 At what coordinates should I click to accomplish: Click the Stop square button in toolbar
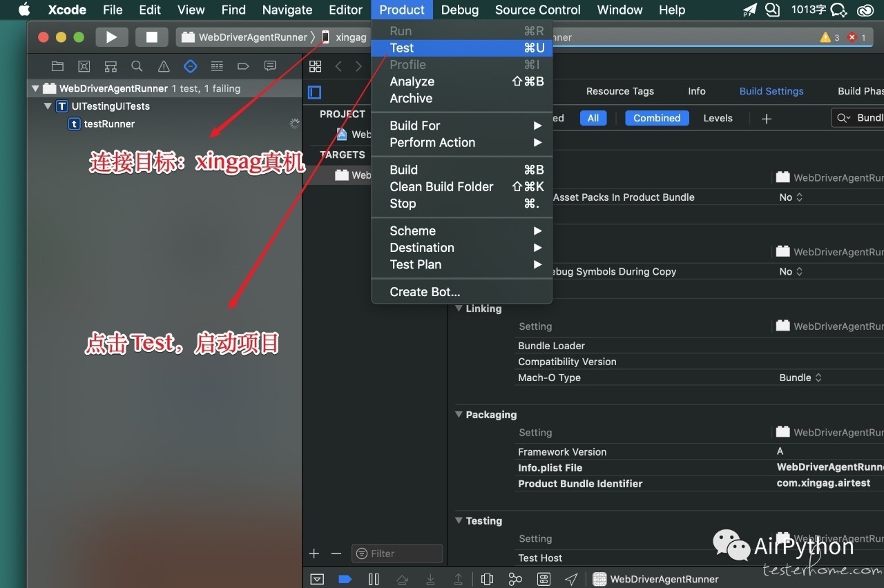[x=152, y=37]
